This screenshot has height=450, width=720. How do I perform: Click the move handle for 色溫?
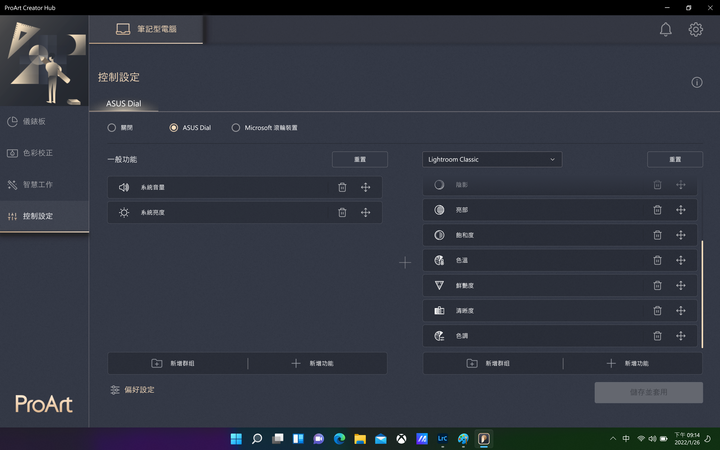(x=681, y=260)
